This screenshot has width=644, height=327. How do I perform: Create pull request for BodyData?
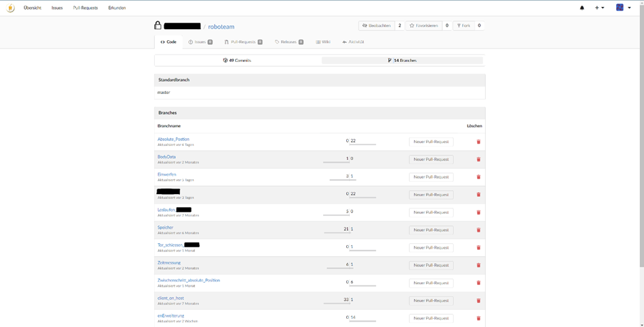coord(431,159)
